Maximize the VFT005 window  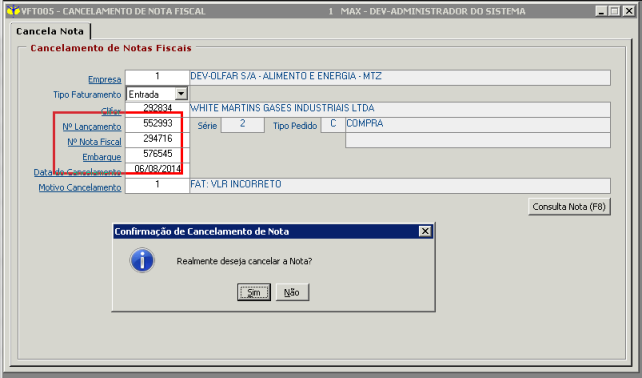pyautogui.click(x=614, y=11)
